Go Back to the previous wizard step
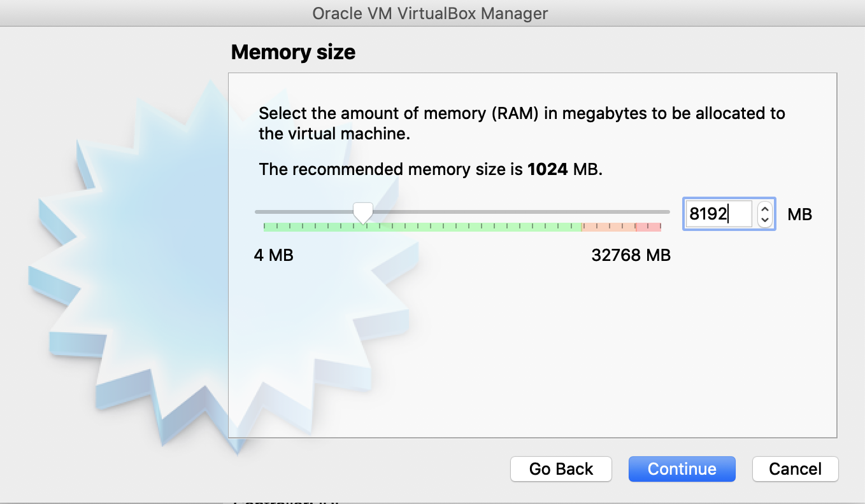This screenshot has height=504, width=865. click(561, 469)
